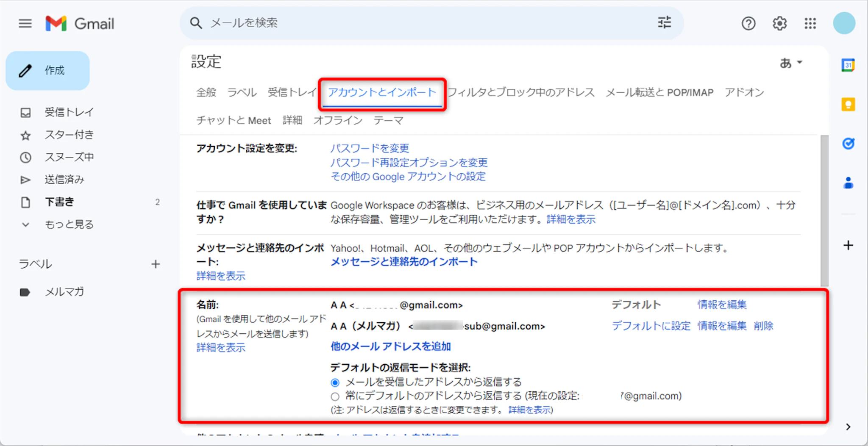Click the plus icon to create label
Screen dimensions: 868x446
coord(156,264)
